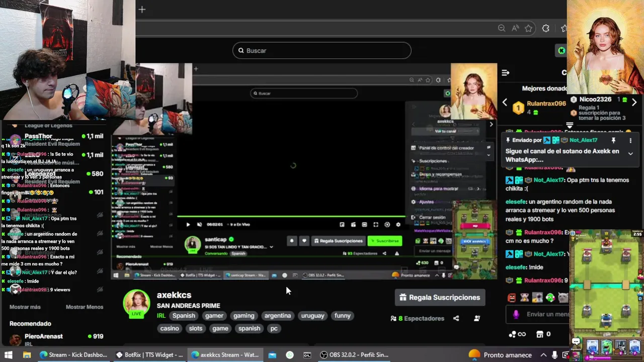This screenshot has height=362, width=644.
Task: Click the share icon next to Espectadores
Action: click(456, 318)
